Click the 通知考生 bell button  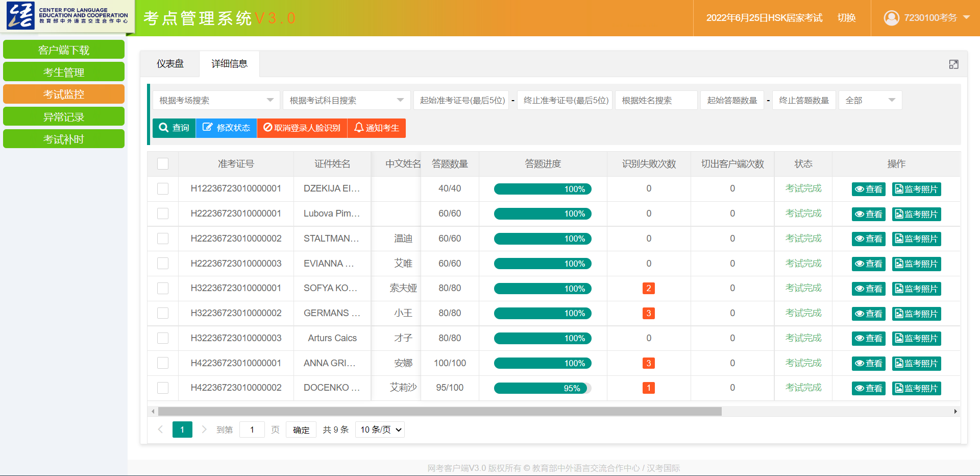coord(376,128)
